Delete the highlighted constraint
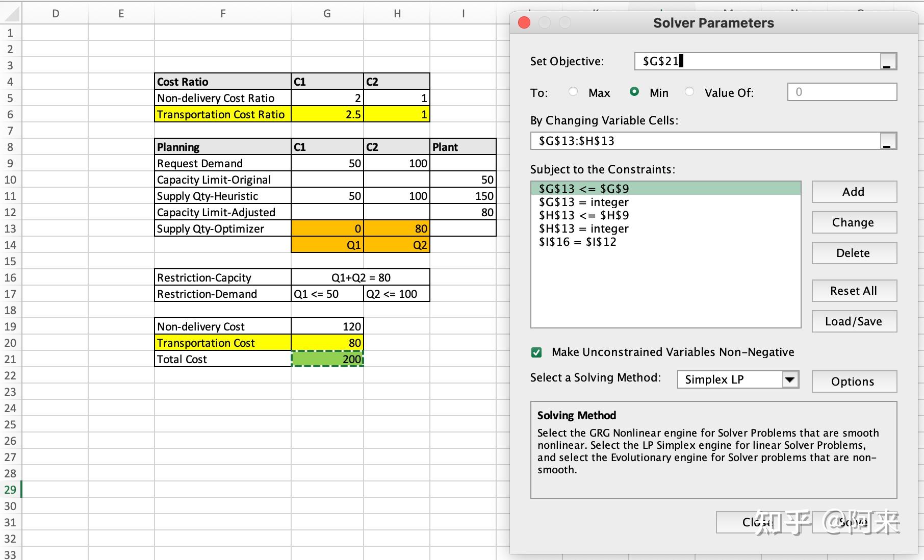The image size is (924, 560). (854, 253)
